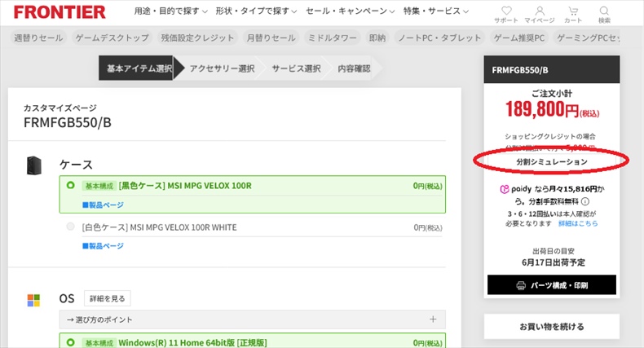644x348 pixels.
Task: Open 週替りセール tag
Action: click(x=38, y=37)
